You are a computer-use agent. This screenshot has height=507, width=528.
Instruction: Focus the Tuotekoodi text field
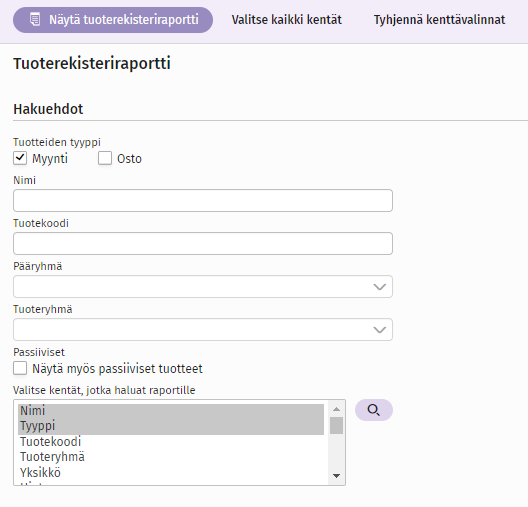pos(203,243)
